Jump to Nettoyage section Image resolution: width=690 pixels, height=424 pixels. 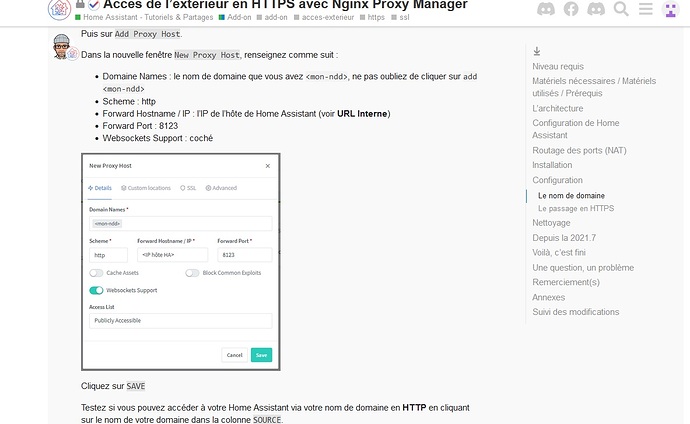click(551, 223)
